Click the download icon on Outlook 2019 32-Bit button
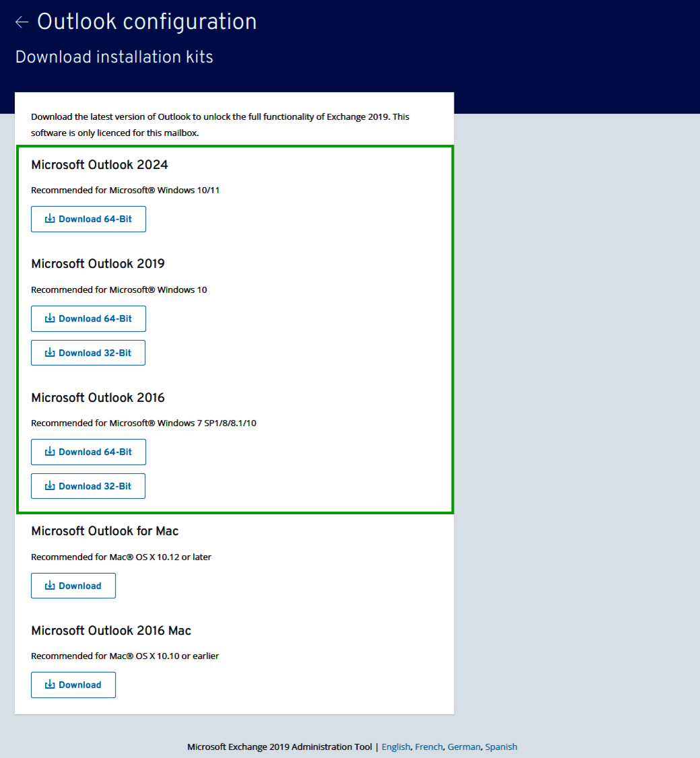The image size is (700, 758). pyautogui.click(x=48, y=352)
